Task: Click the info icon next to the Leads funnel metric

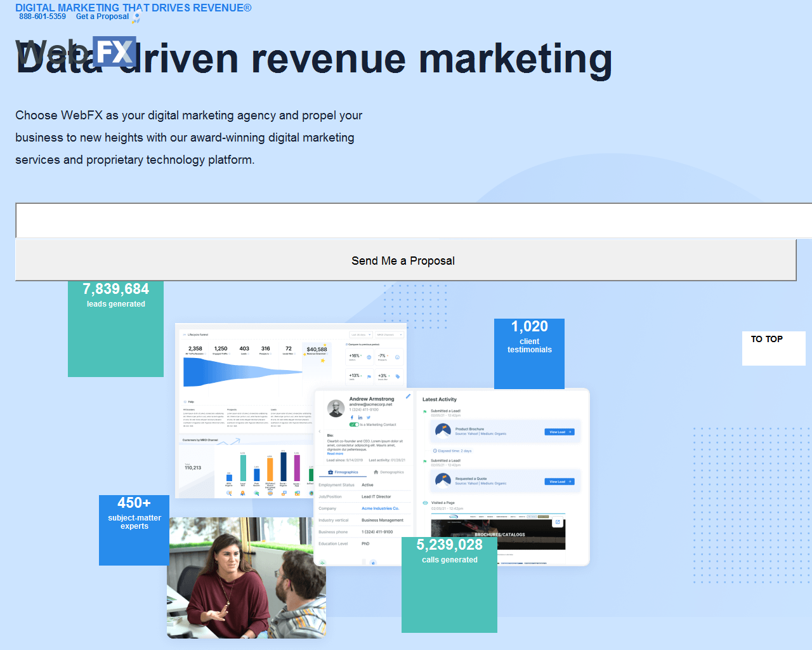Action: (248, 354)
